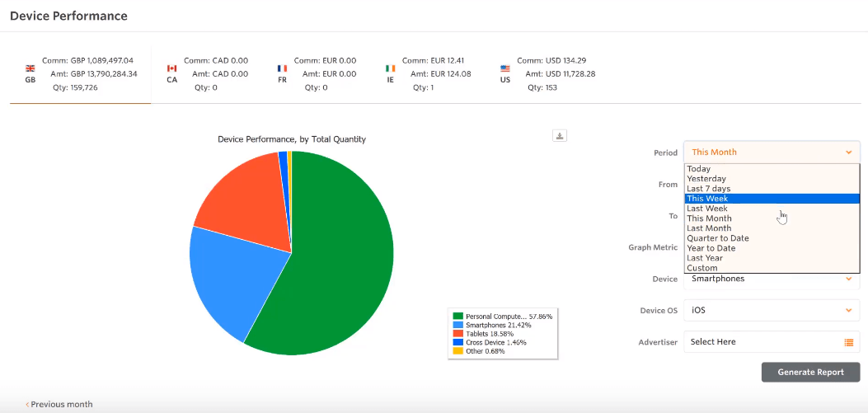
Task: Go to Previous month link
Action: 60,405
